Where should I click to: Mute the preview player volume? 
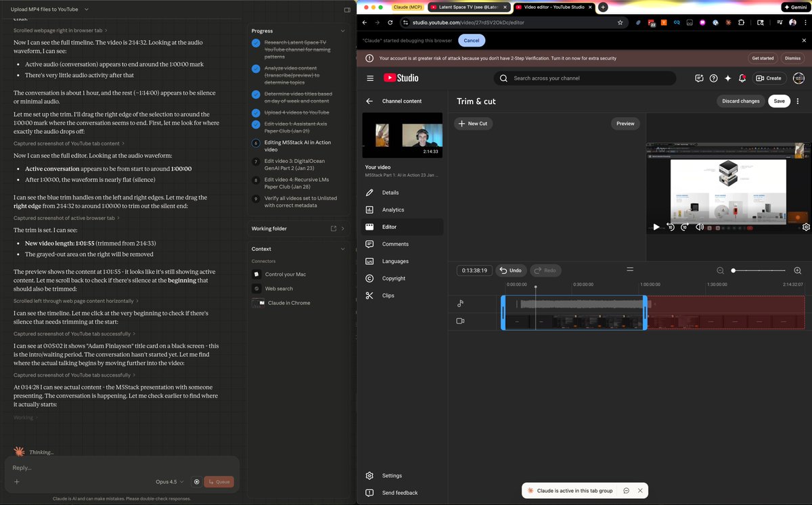(700, 227)
